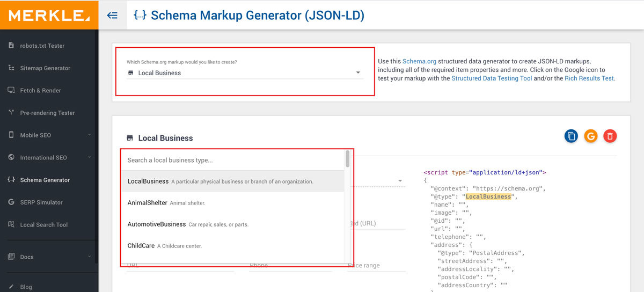The width and height of the screenshot is (644, 292).
Task: Open the Pre-rendering Tester menu item
Action: coord(47,113)
